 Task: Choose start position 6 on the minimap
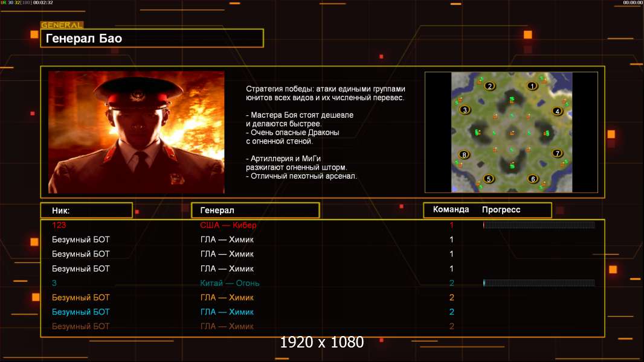click(533, 179)
